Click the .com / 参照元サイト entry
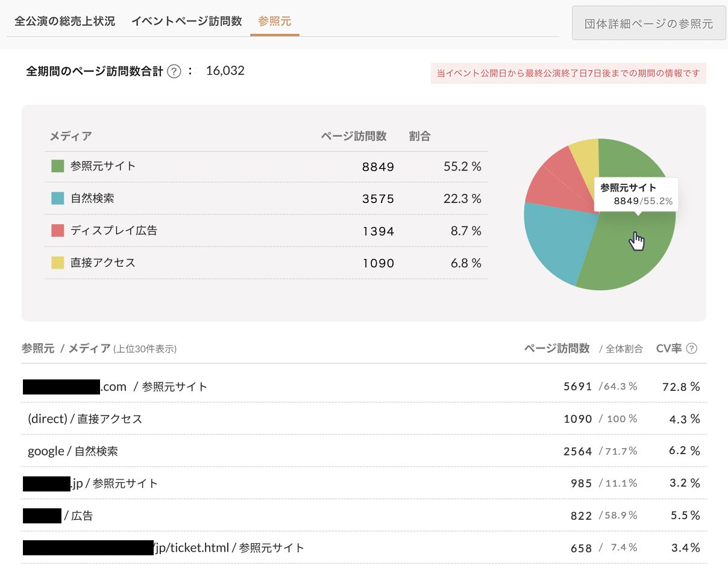Image resolution: width=728 pixels, height=583 pixels. (154, 387)
